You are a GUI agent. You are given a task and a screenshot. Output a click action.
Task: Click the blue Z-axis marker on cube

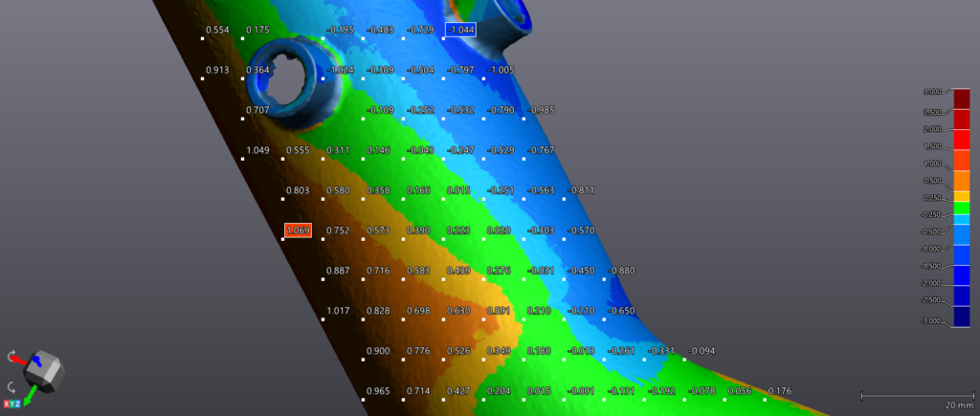37,361
